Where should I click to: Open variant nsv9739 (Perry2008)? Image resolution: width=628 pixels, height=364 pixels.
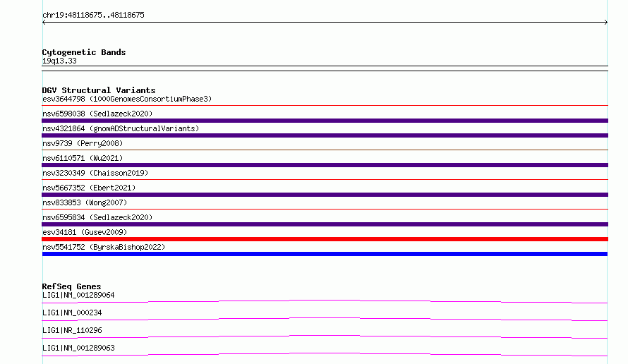click(x=83, y=143)
